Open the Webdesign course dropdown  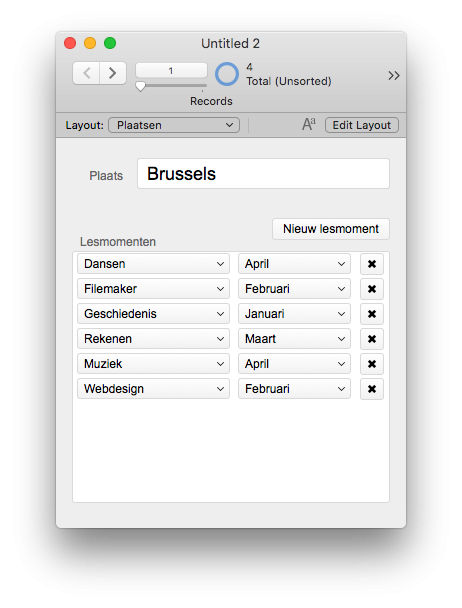(x=153, y=389)
